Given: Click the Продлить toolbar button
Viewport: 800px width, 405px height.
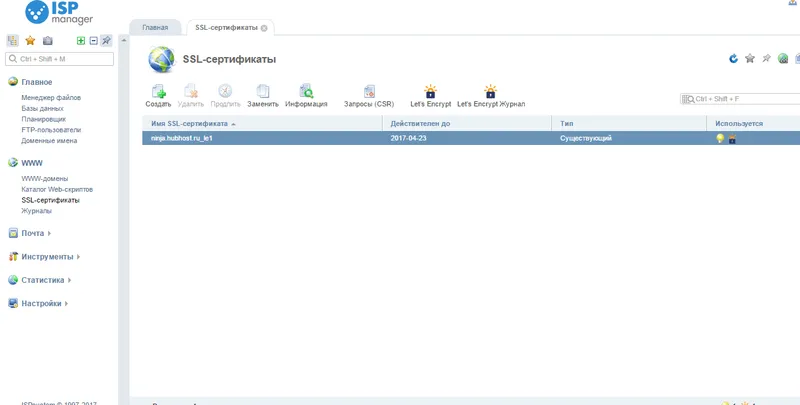Looking at the screenshot, I should (226, 96).
